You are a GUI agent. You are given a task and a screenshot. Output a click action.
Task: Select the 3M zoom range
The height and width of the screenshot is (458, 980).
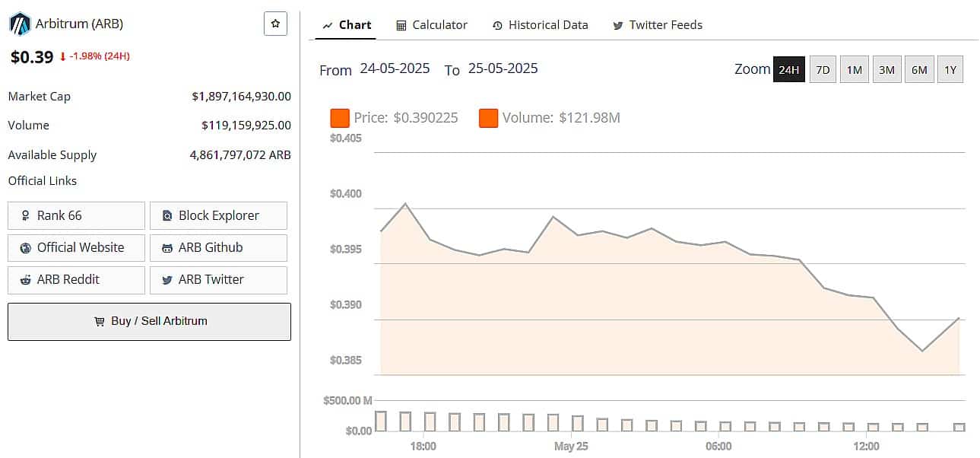[886, 69]
